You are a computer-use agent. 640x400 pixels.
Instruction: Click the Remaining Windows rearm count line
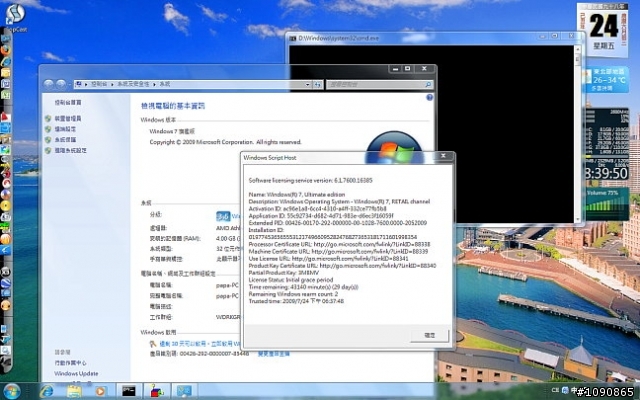[x=293, y=294]
